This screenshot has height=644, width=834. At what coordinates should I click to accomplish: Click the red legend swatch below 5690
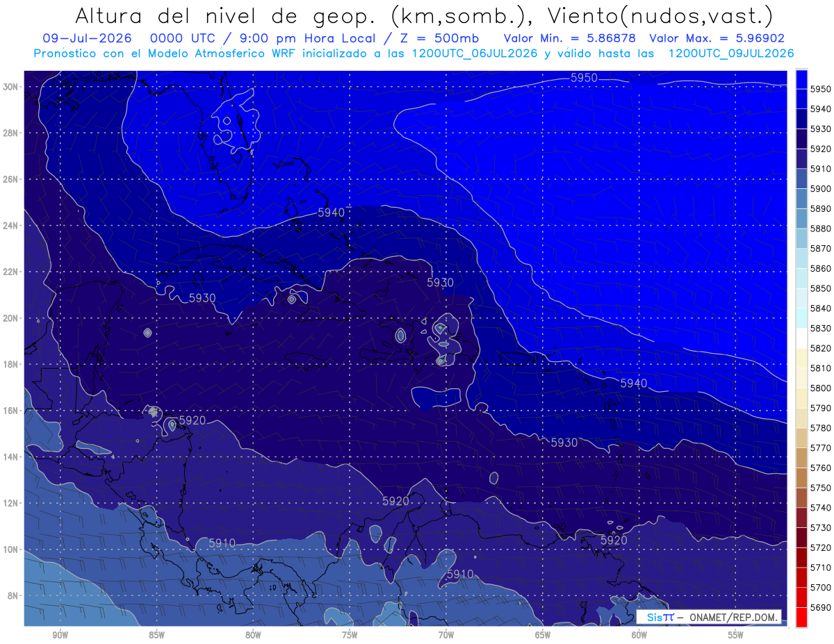tap(801, 616)
